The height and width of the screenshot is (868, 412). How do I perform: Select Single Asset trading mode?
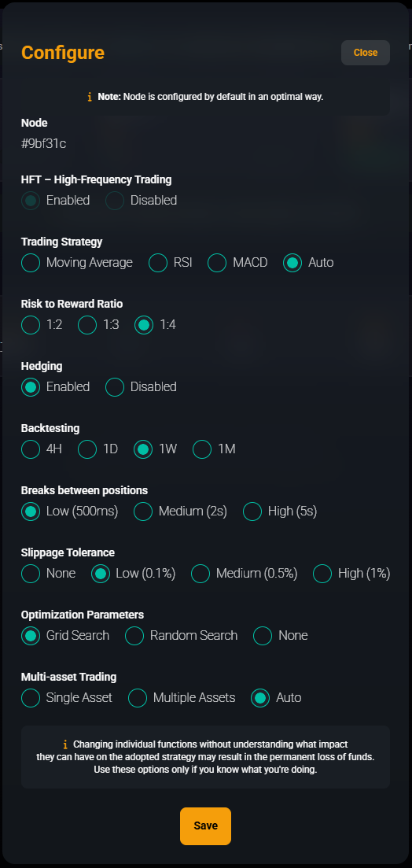point(31,697)
